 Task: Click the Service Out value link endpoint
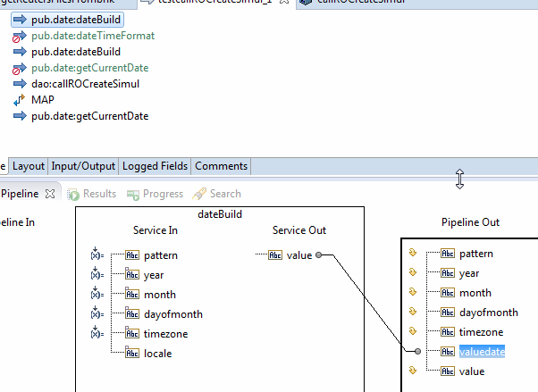(x=319, y=255)
